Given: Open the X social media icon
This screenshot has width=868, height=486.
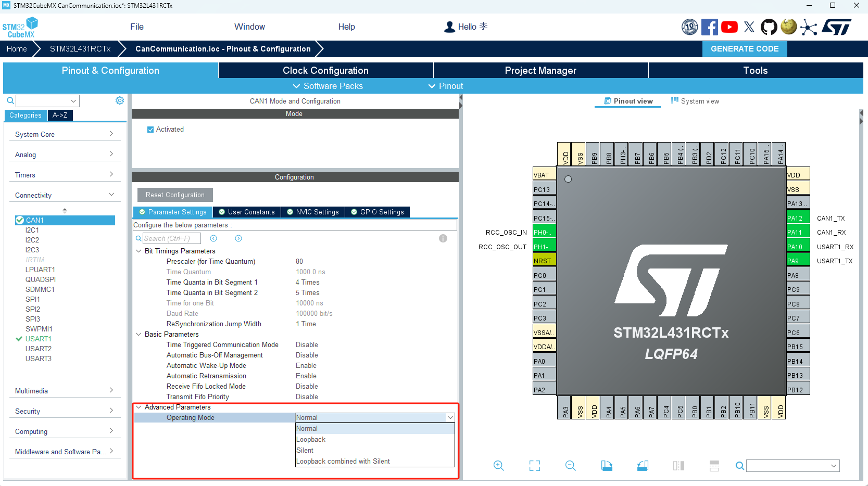Looking at the screenshot, I should click(749, 27).
